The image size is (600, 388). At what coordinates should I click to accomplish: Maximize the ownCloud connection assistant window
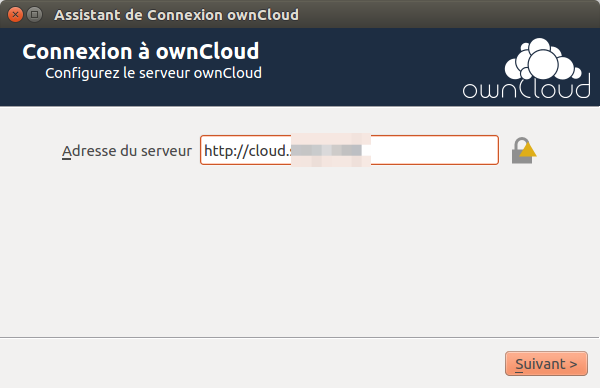click(x=34, y=15)
